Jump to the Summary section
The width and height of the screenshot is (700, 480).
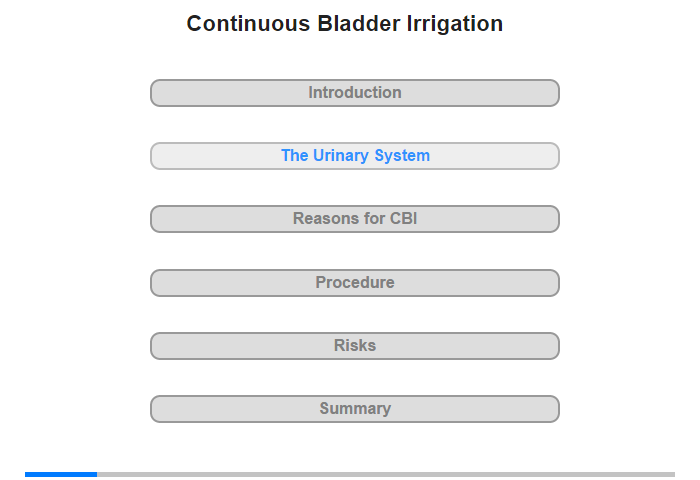click(x=354, y=409)
